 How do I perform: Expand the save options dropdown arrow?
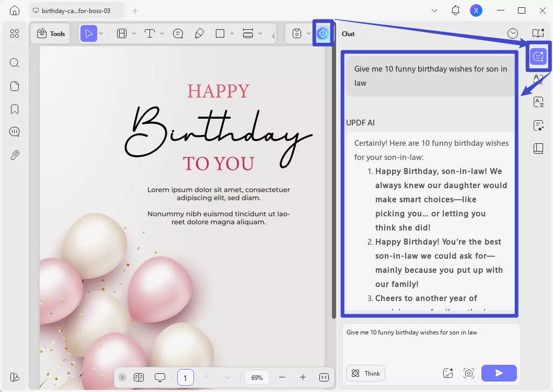pyautogui.click(x=308, y=33)
